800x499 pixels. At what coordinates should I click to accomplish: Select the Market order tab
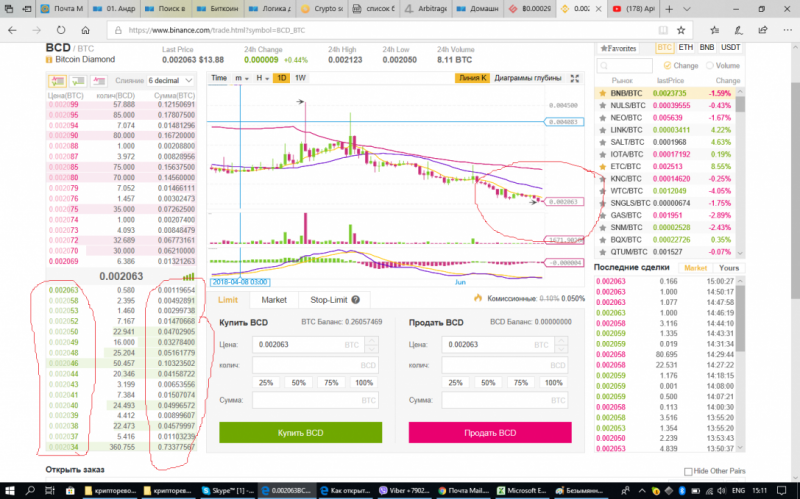274,300
